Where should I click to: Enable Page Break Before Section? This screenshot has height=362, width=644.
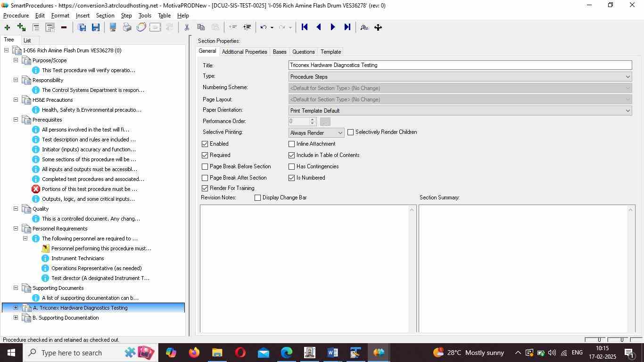[205, 166]
